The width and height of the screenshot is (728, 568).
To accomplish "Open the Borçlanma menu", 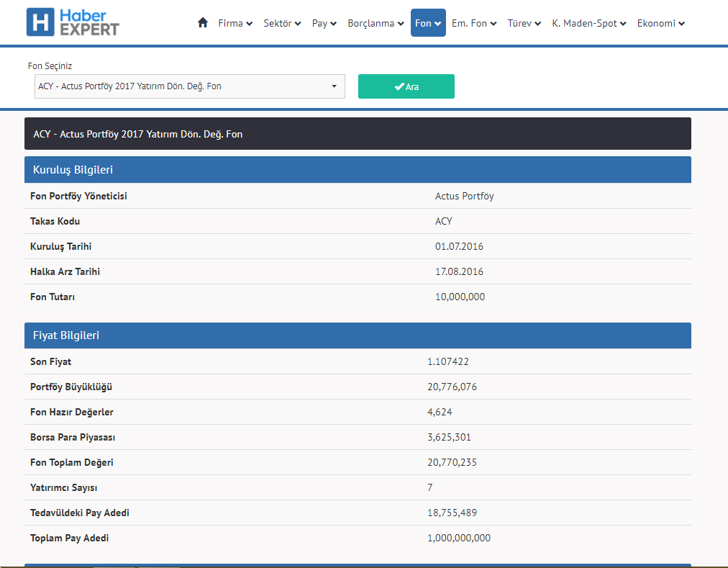I will [376, 23].
